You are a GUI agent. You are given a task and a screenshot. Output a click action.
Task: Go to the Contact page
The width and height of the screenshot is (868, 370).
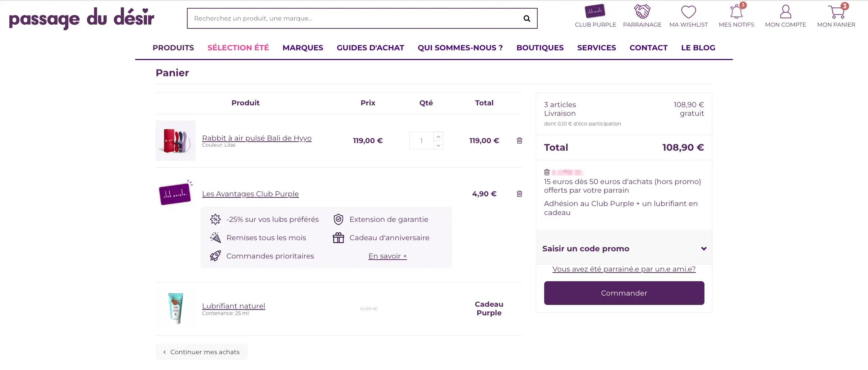tap(649, 48)
